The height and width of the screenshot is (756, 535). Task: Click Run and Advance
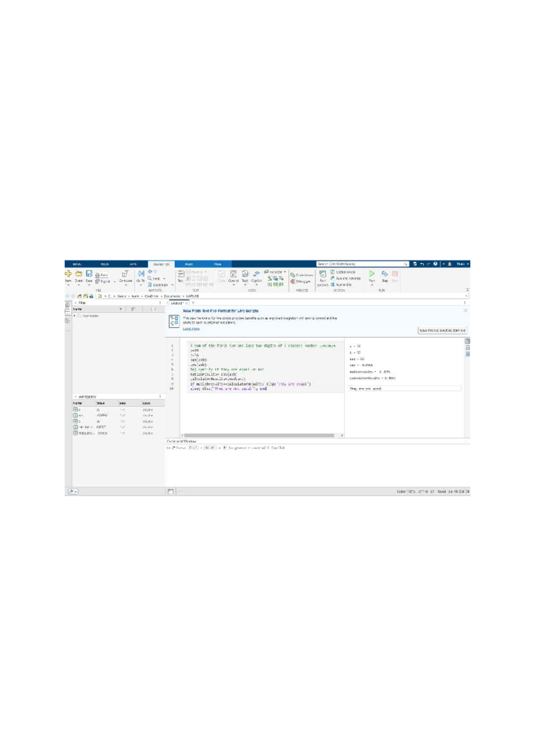click(x=346, y=278)
